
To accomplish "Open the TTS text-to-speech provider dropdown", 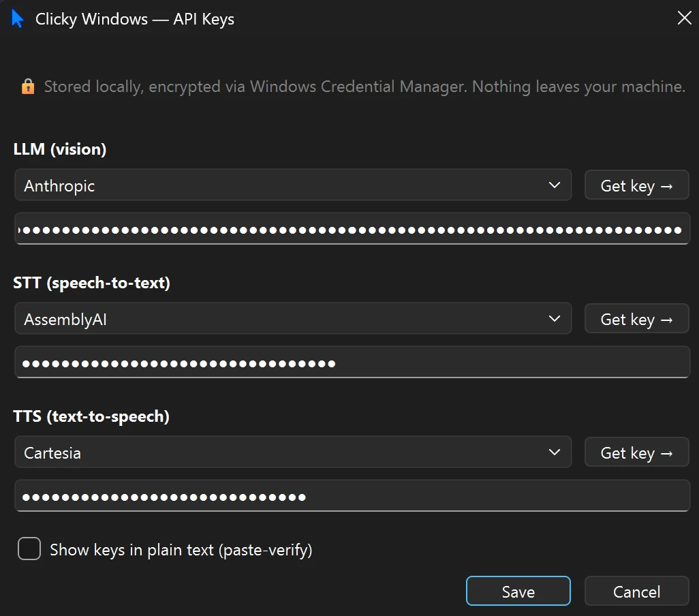I will (x=293, y=452).
